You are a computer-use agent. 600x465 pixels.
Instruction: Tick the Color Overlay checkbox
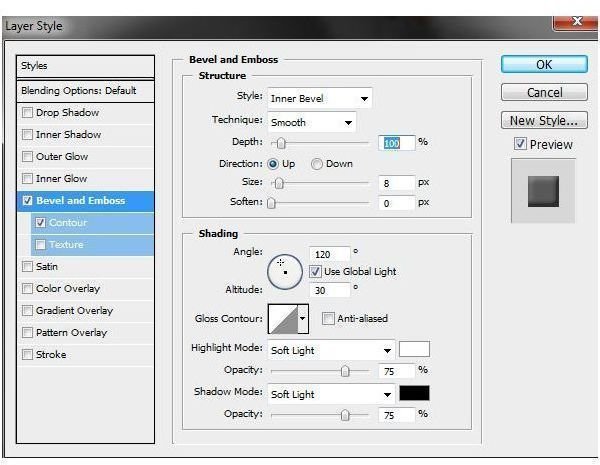[27, 288]
